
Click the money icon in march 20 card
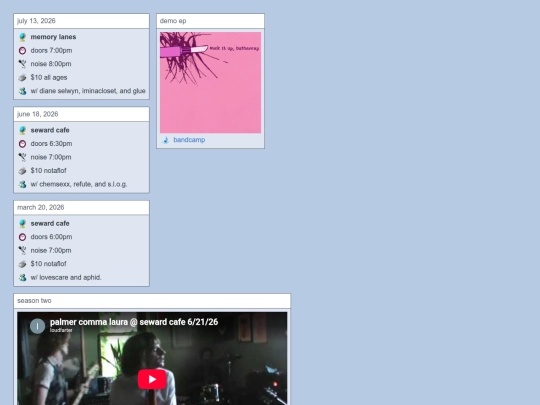(22, 264)
